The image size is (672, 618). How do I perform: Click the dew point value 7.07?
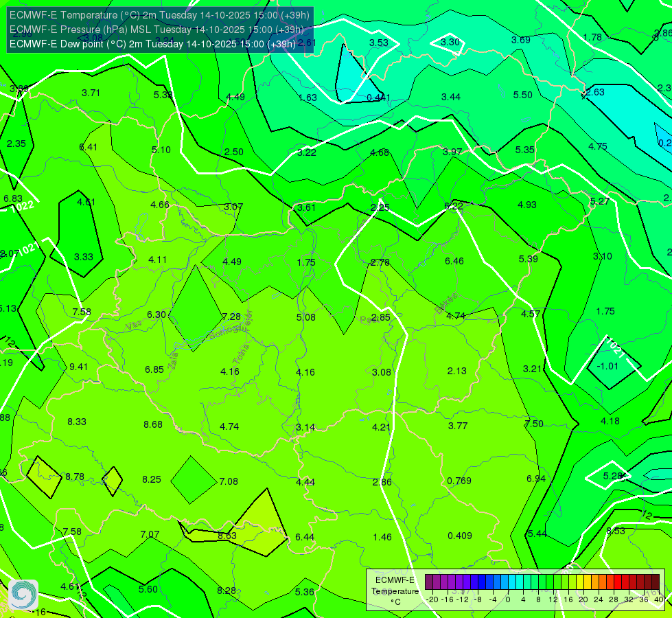click(x=150, y=534)
